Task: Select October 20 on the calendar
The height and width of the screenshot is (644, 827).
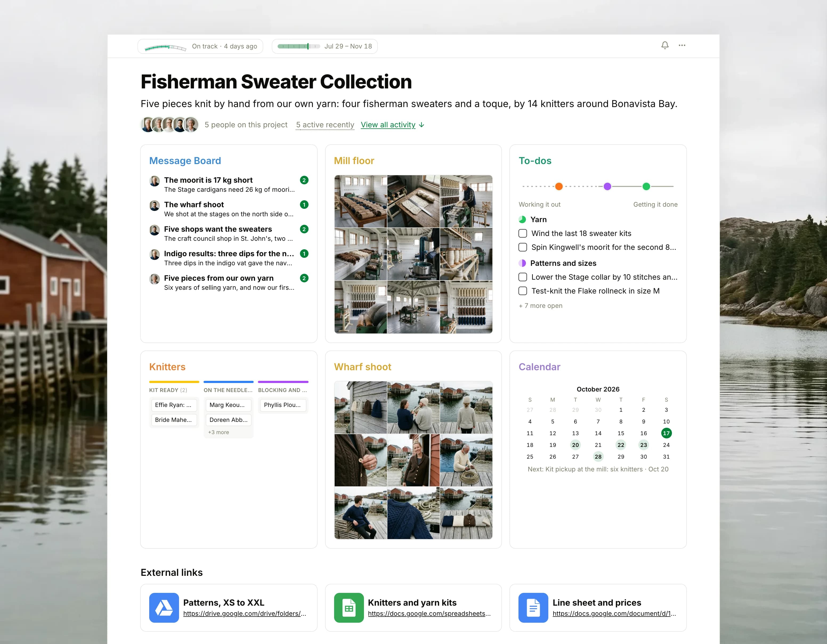Action: 575,445
